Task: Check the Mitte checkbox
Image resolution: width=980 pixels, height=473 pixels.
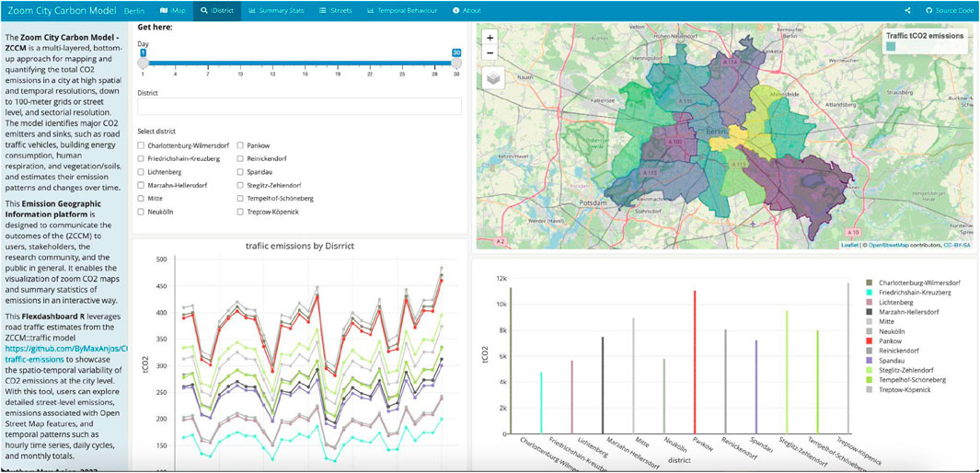Action: click(x=142, y=199)
